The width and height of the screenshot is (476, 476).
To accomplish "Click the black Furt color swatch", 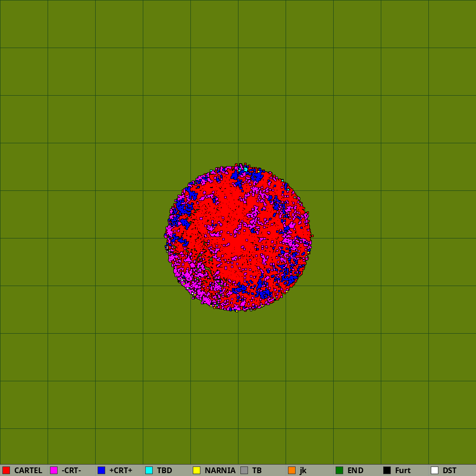I will tap(387, 470).
